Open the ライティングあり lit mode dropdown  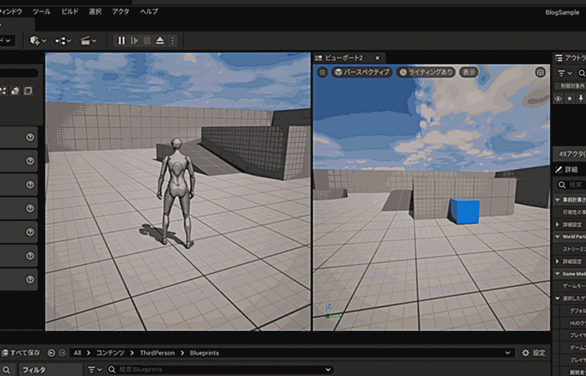pos(426,72)
